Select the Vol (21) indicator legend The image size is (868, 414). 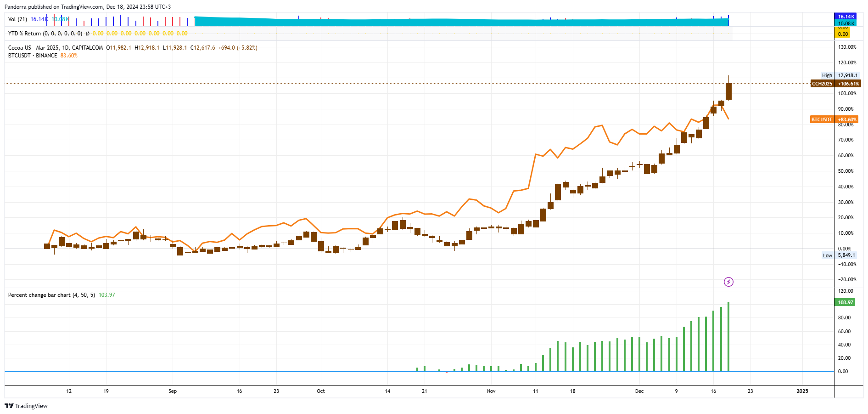point(17,19)
